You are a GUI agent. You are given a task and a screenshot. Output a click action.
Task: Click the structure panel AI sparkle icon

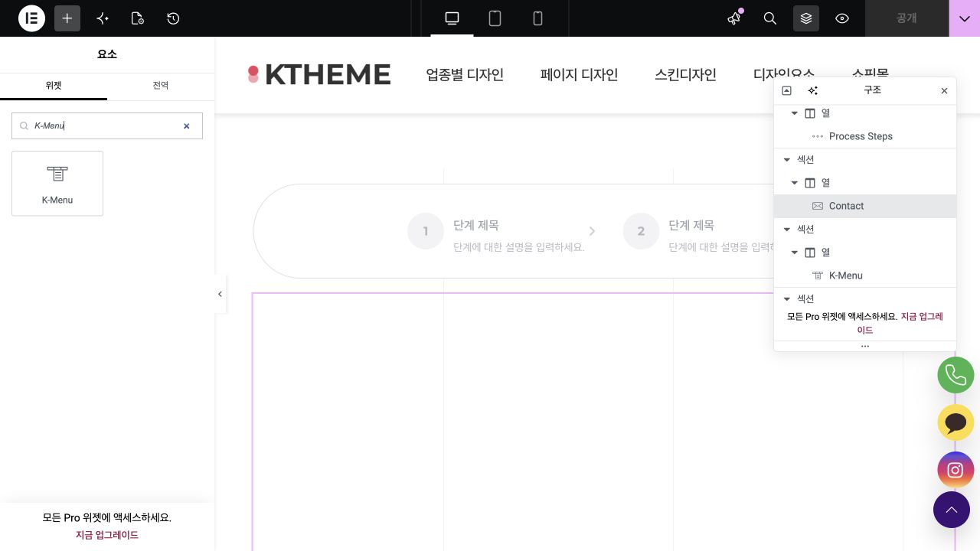tap(813, 90)
